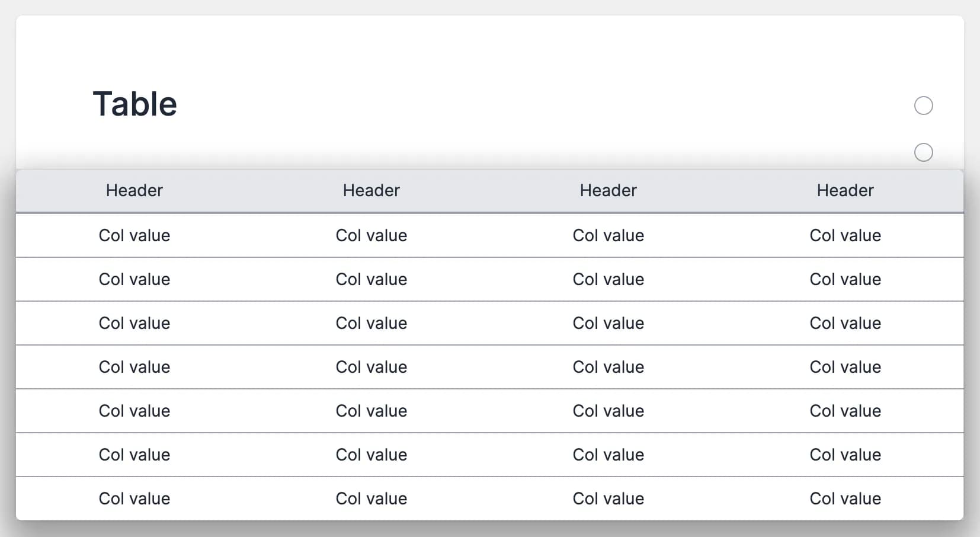Click the first column Header cell
The height and width of the screenshot is (537, 980).
[134, 190]
